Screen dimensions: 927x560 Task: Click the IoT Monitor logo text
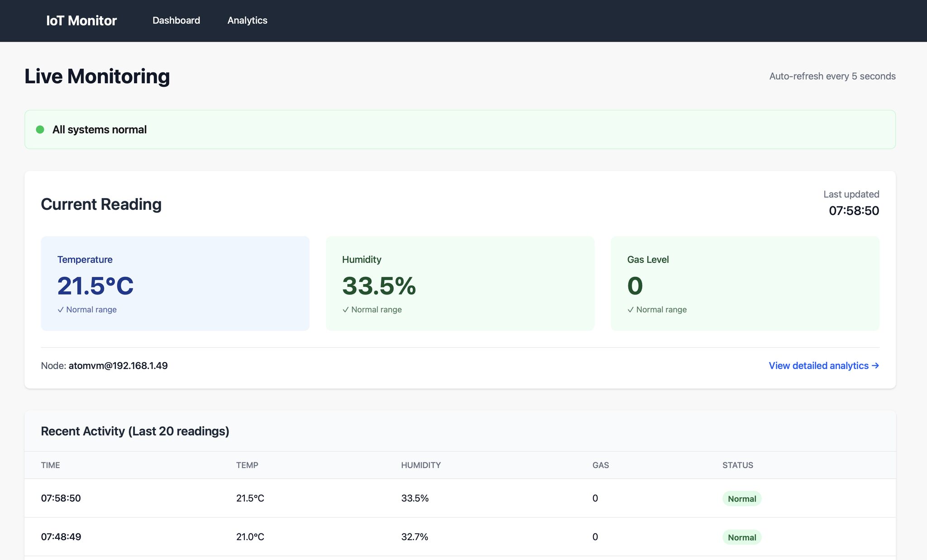coord(81,20)
